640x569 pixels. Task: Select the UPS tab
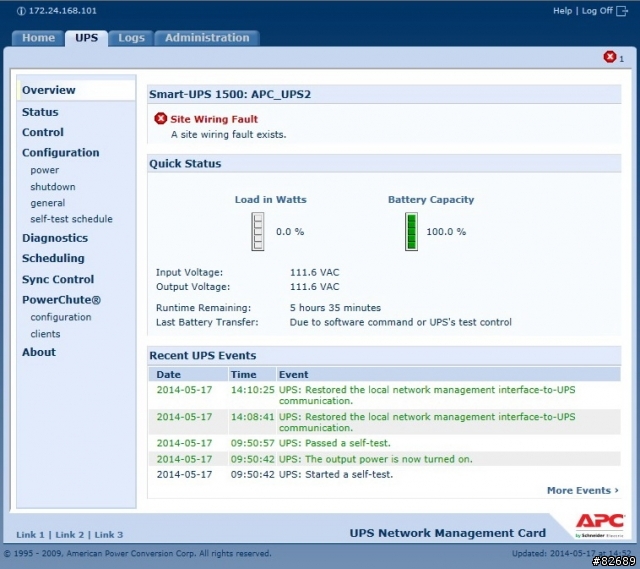87,38
